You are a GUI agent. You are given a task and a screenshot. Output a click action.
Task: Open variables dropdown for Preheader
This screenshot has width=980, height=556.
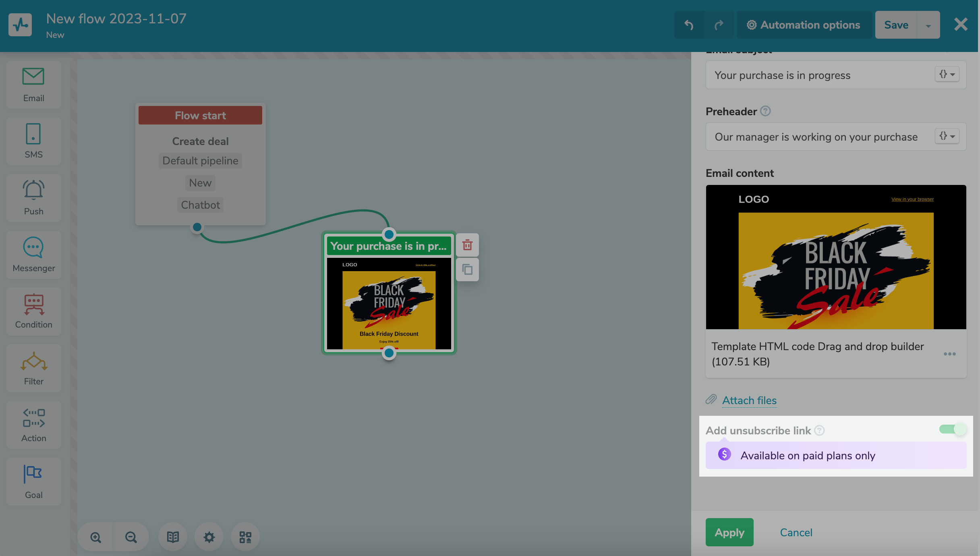(x=947, y=136)
